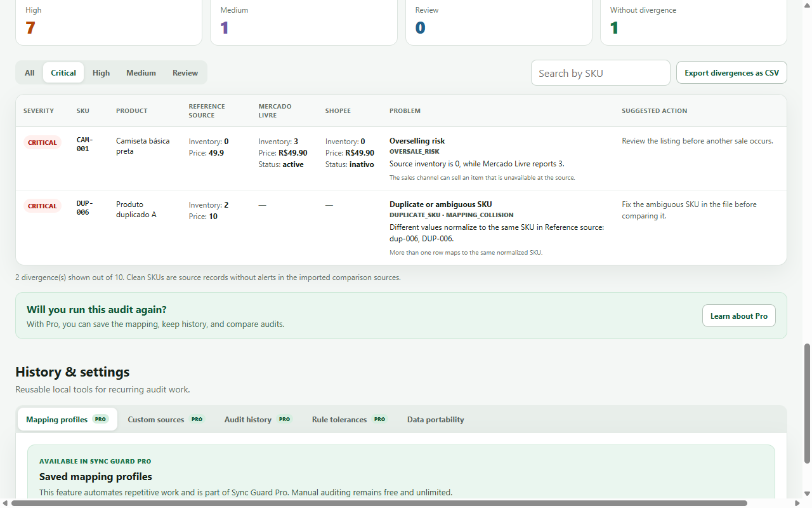Click the Suggested Action column header
The width and height of the screenshot is (812, 508).
pyautogui.click(x=655, y=110)
